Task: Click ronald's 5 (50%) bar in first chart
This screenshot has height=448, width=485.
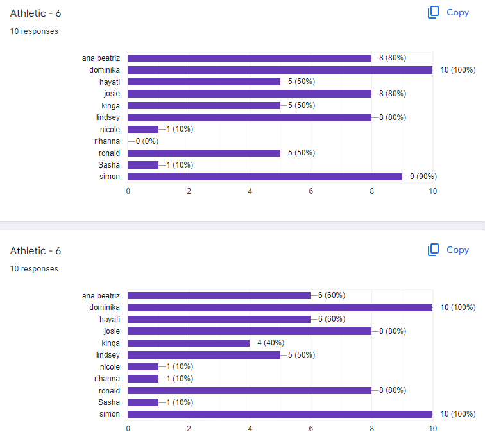Action: 204,153
